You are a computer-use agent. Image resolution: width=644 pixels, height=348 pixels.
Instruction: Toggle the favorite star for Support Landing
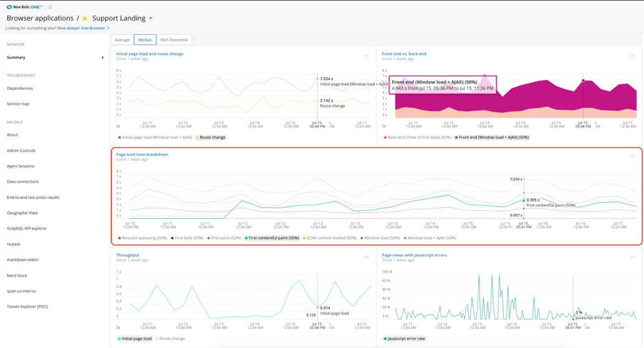pos(85,19)
